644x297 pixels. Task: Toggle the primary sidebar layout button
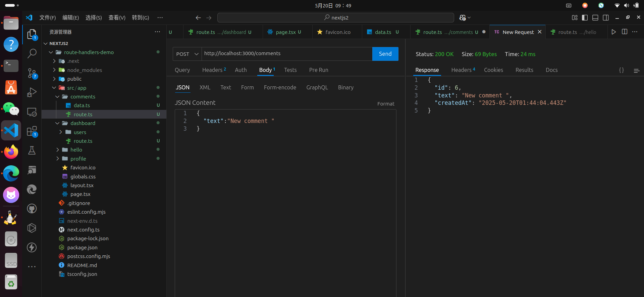(585, 18)
